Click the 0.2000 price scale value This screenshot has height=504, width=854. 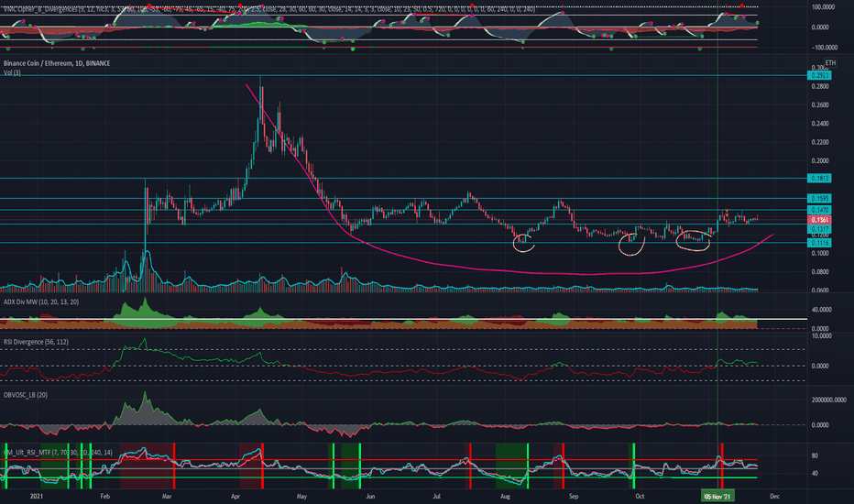point(820,160)
